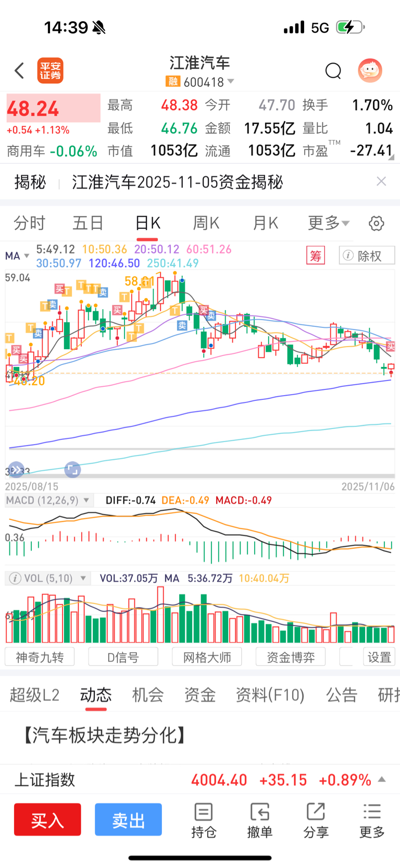The height and width of the screenshot is (868, 400).
Task: Tap the current price 48.24
Action: (33, 109)
